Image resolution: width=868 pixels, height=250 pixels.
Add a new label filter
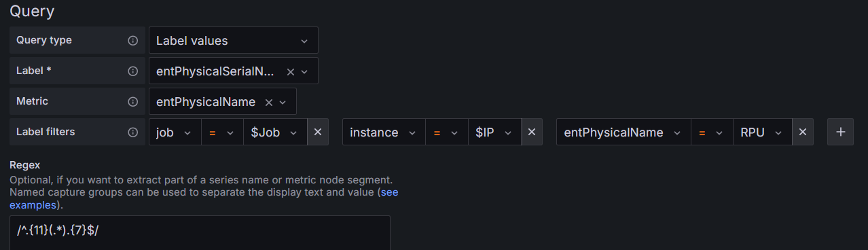840,132
